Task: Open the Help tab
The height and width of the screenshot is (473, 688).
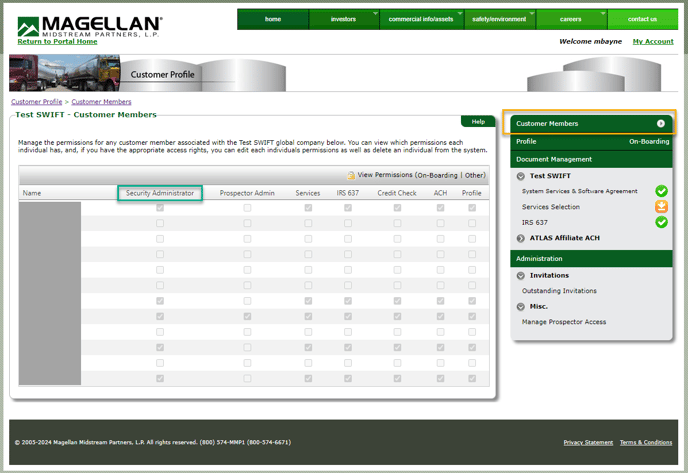Action: [478, 122]
